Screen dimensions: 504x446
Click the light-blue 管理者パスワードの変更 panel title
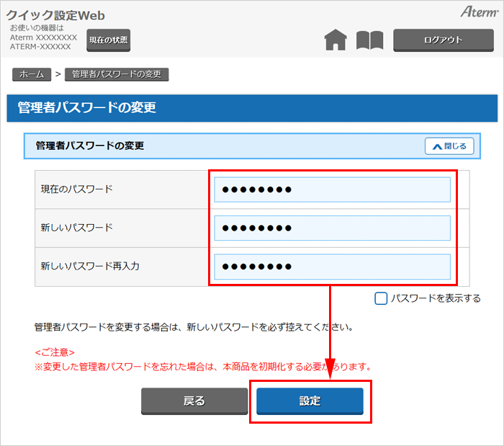(90, 146)
